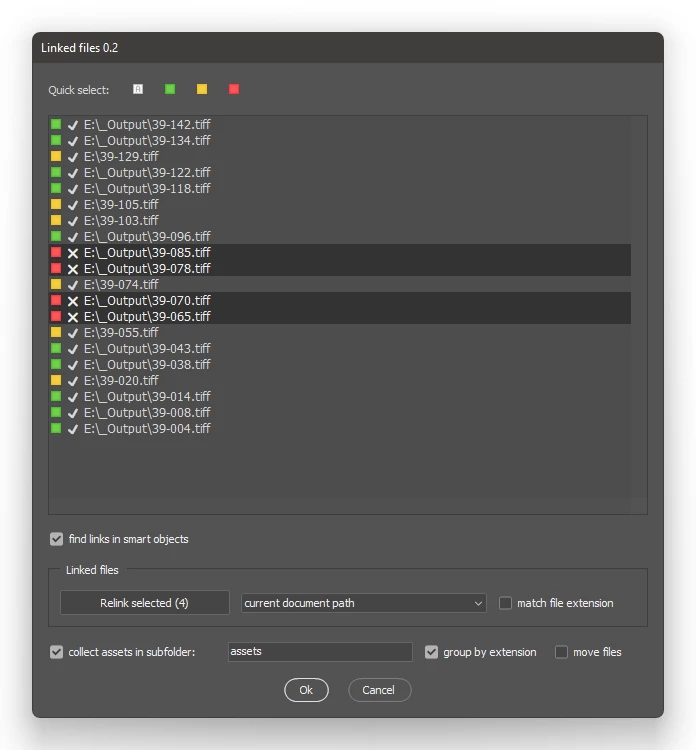Select row E:\_Output\39-014.tiff
The width and height of the screenshot is (696, 750).
click(x=340, y=397)
